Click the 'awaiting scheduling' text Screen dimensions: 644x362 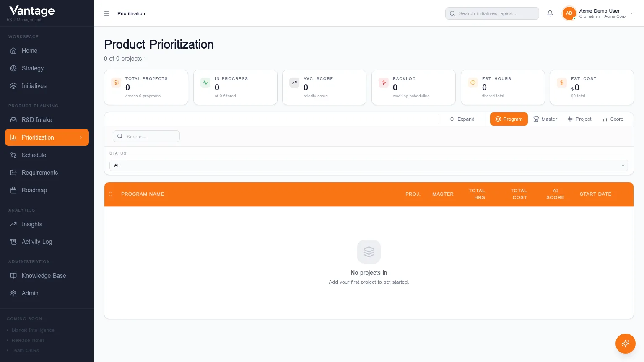(411, 96)
